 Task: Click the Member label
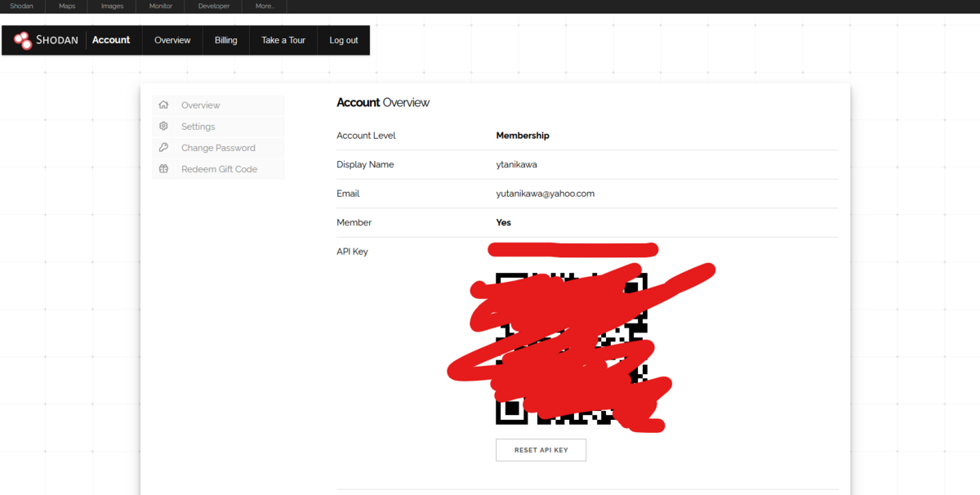click(354, 222)
